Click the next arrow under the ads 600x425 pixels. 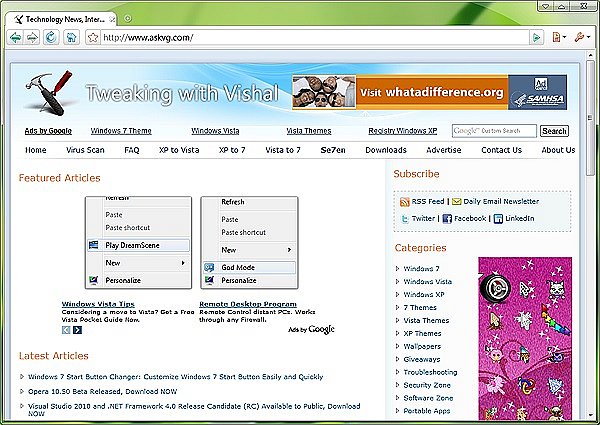pos(77,329)
